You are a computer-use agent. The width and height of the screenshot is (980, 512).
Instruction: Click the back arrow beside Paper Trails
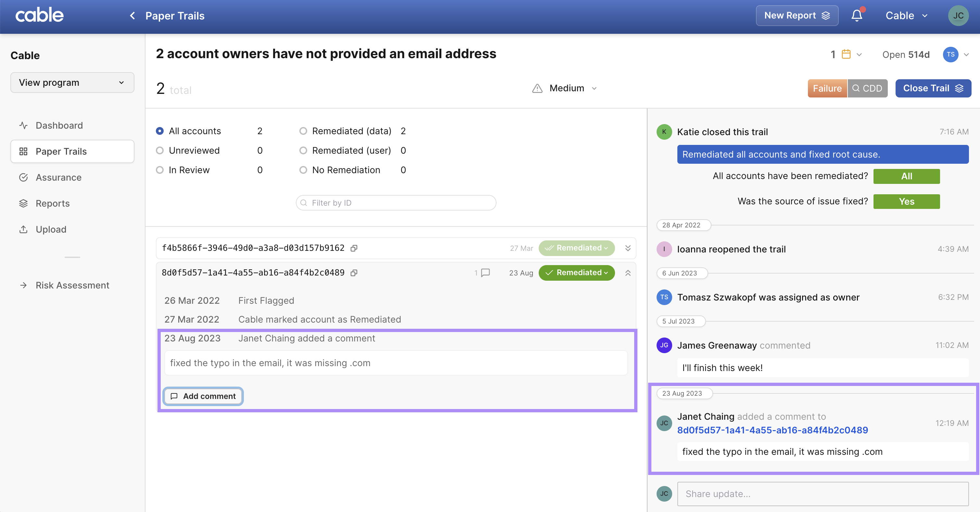pyautogui.click(x=132, y=16)
